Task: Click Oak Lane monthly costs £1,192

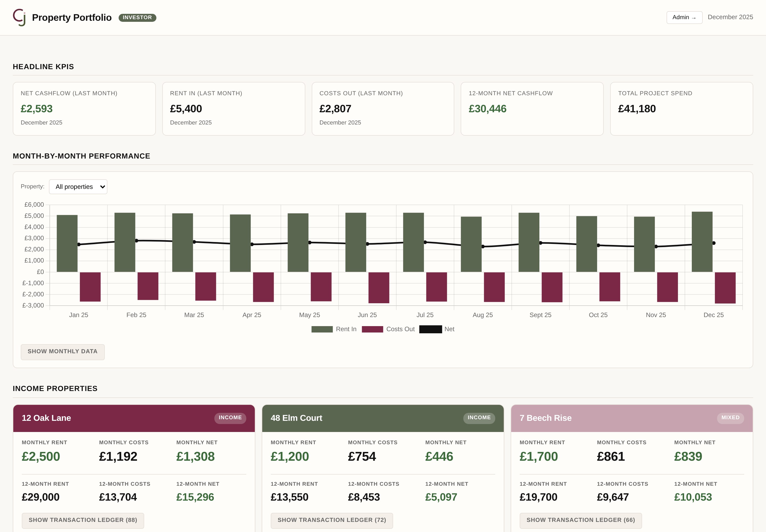Action: 118,457
